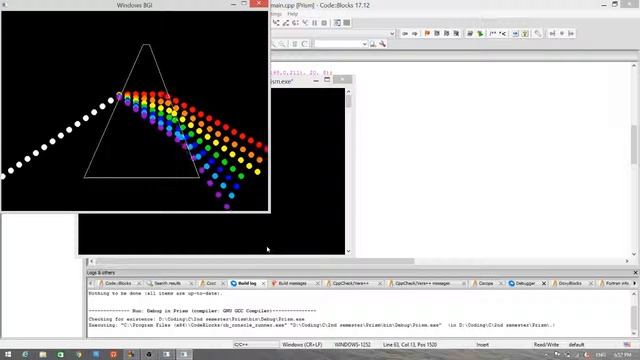The height and width of the screenshot is (360, 640).
Task: Click the Read/Write status entry
Action: click(546, 345)
